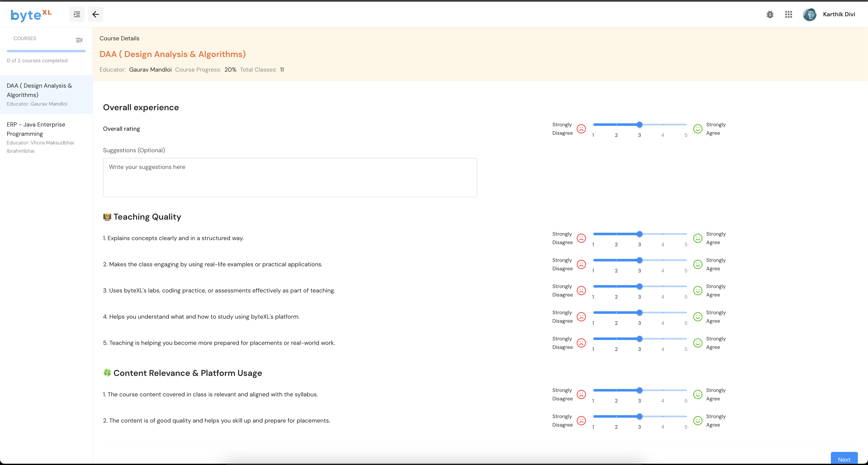
Task: Click sad face for 'aligned with the syllabus' row
Action: click(x=581, y=394)
